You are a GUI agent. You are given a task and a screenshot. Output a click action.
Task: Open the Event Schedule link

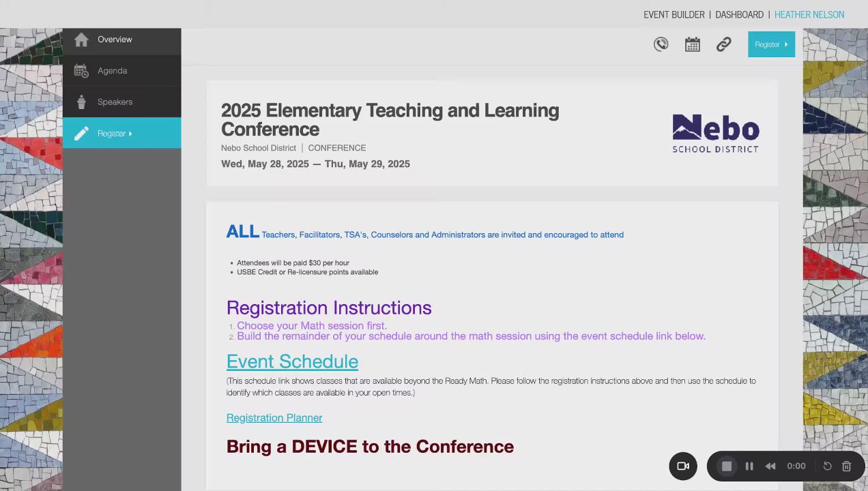point(292,361)
